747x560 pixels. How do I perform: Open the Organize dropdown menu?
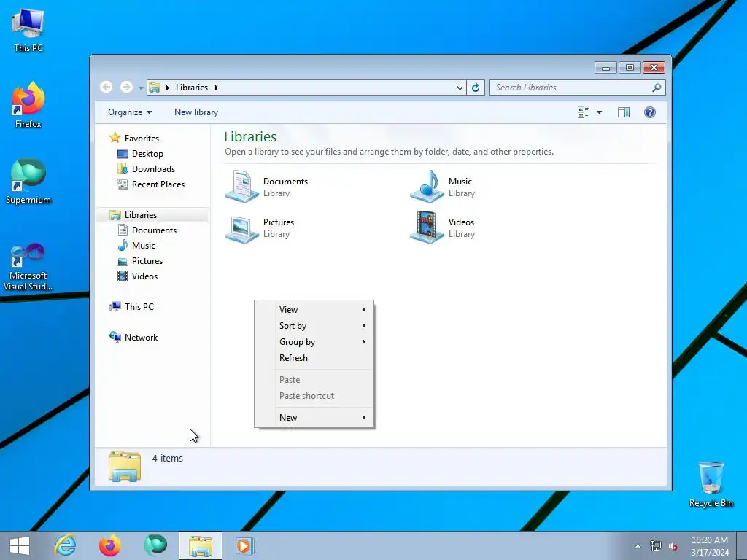pos(130,112)
